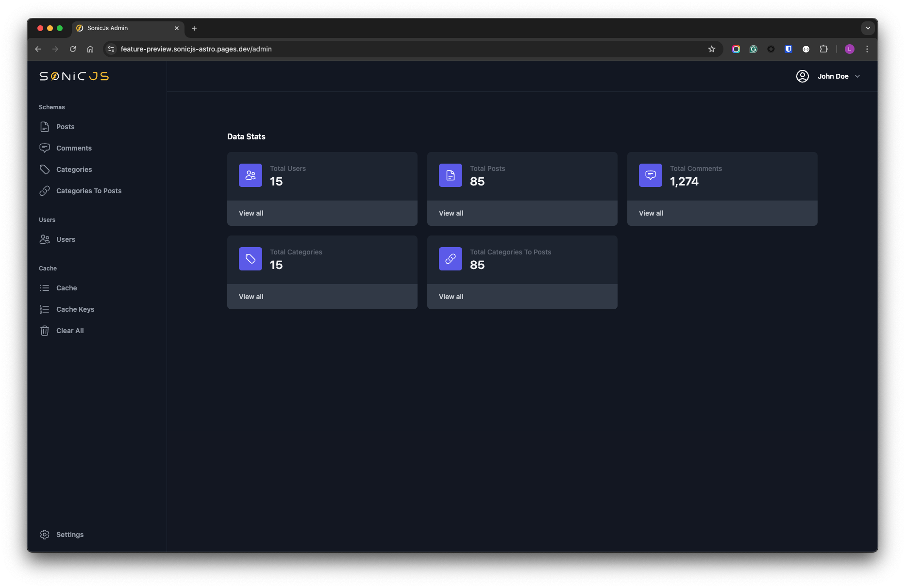Open a new browser tab
This screenshot has width=905, height=588.
tap(194, 28)
